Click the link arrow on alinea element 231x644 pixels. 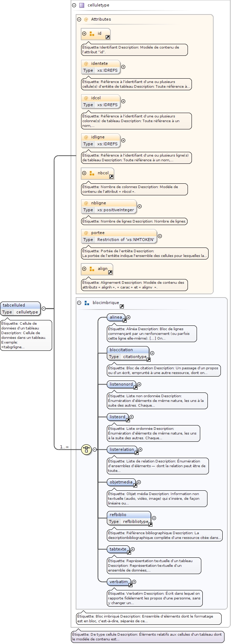125,321
